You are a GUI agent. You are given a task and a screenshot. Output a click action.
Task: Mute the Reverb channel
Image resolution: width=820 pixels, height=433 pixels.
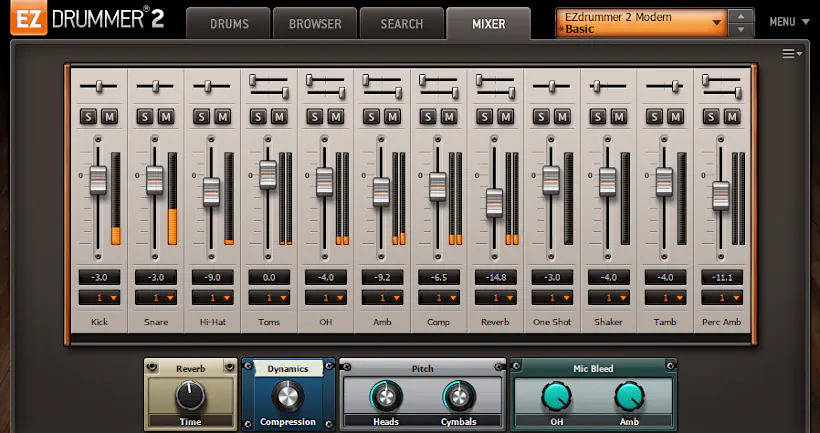pos(506,117)
